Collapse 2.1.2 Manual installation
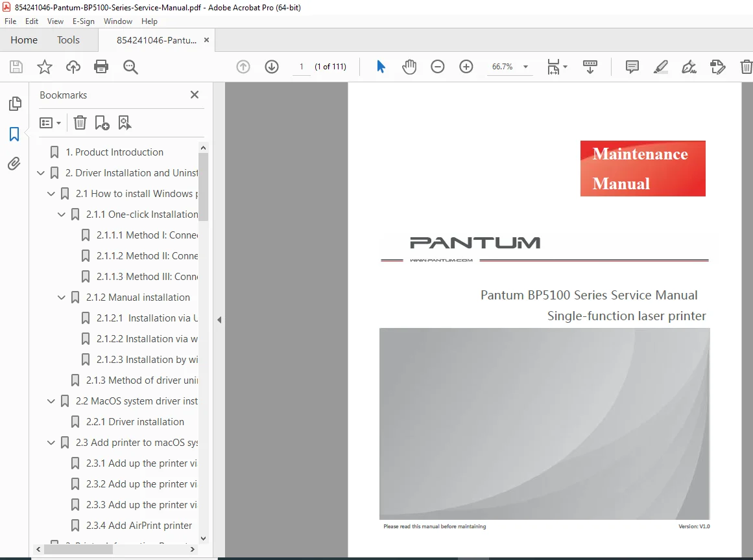753x560 pixels. point(62,297)
